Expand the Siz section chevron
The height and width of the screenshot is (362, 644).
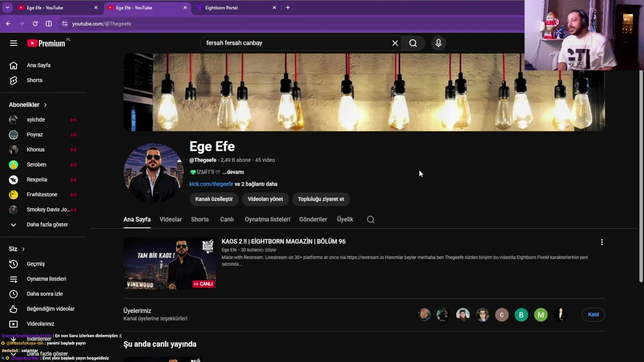(23, 249)
